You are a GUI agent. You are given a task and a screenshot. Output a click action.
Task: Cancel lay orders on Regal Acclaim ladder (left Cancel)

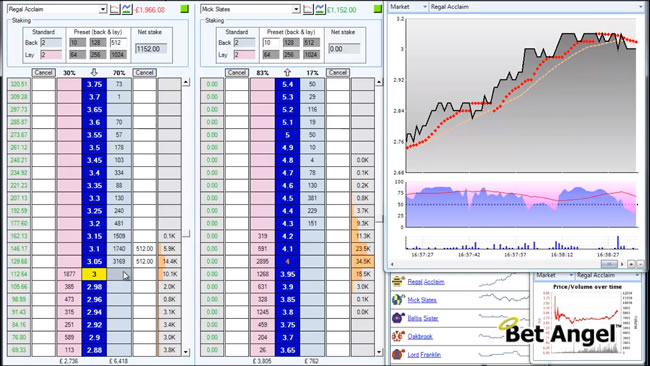coord(44,73)
